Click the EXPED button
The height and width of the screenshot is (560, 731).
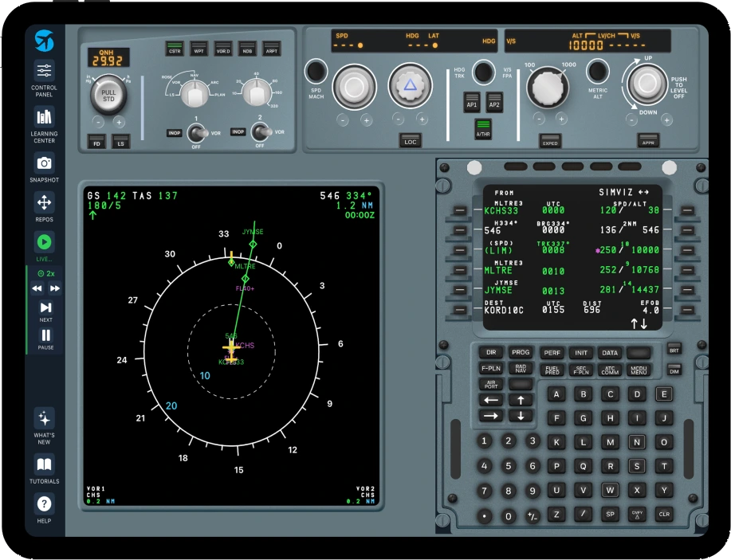point(550,141)
